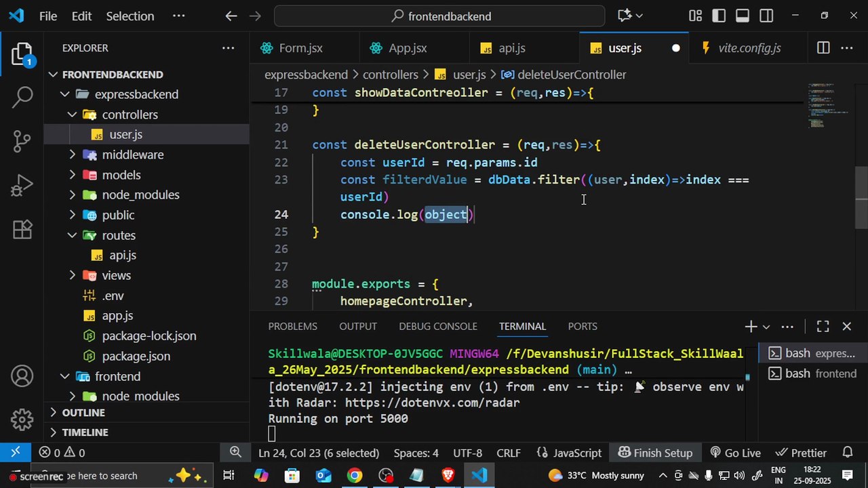Open the Edit menu
868x488 pixels.
(81, 16)
